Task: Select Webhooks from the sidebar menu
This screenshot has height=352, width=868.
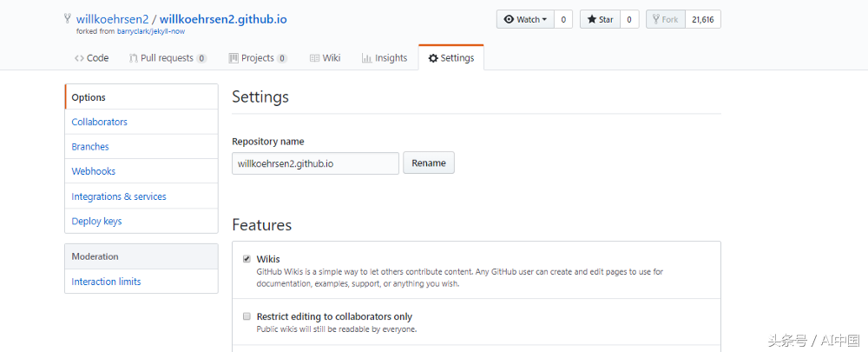Action: [x=94, y=172]
